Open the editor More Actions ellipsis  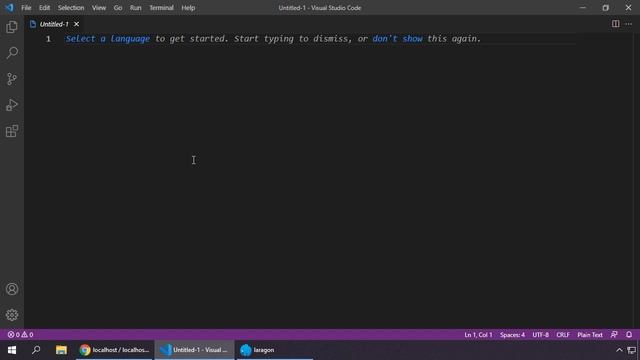(629, 24)
